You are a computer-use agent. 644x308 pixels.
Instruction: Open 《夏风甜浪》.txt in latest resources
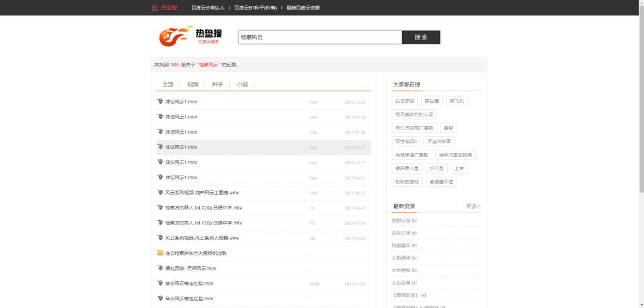408,295
